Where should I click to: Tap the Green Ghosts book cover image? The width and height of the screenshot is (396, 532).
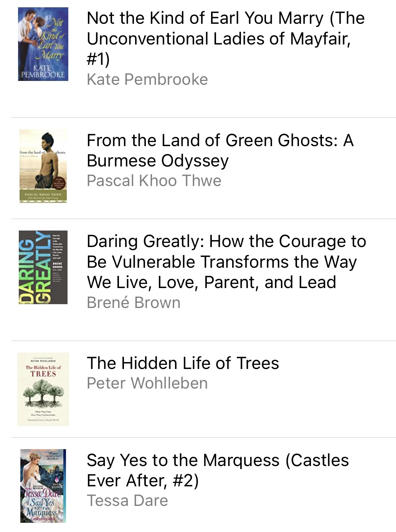43,166
